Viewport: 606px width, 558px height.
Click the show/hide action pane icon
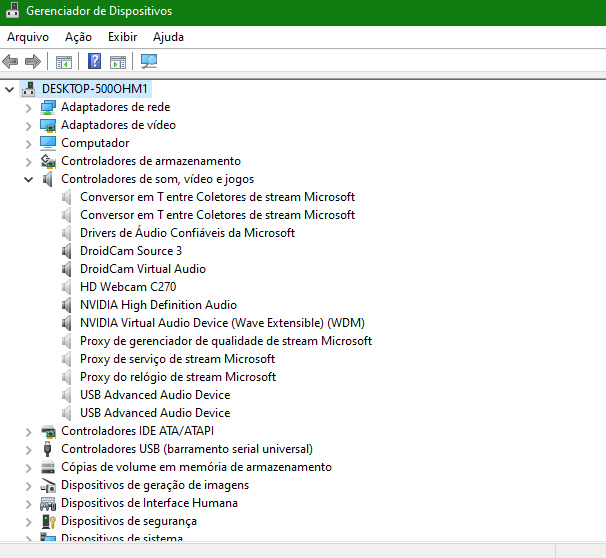click(x=118, y=62)
